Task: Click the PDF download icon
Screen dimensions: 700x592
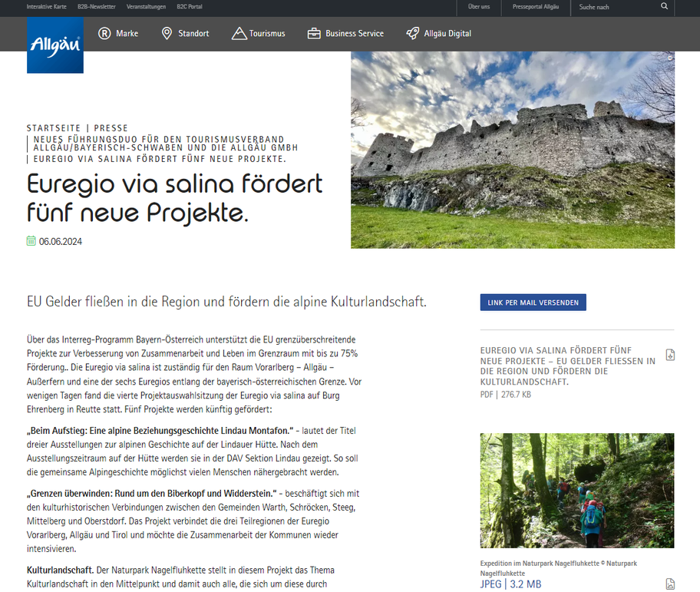Action: coord(672,356)
